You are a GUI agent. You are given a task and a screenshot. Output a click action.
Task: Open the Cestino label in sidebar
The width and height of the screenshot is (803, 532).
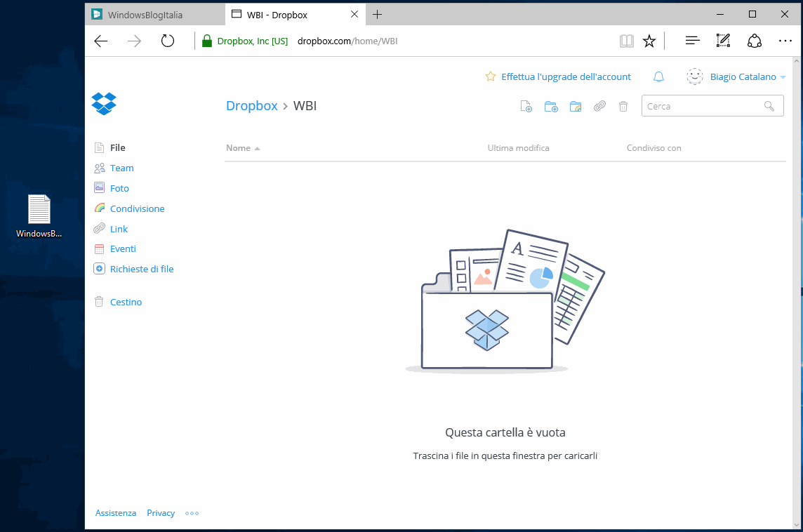coord(126,302)
